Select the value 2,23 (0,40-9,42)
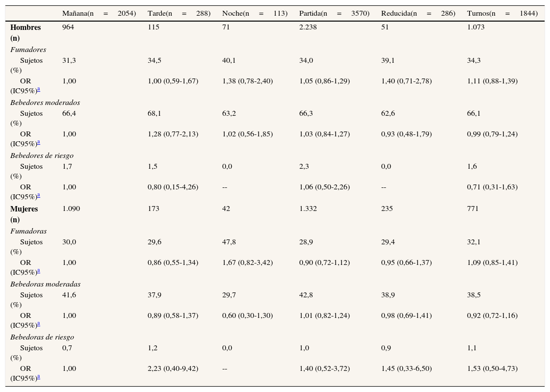This screenshot has height=392, width=550. (173, 368)
